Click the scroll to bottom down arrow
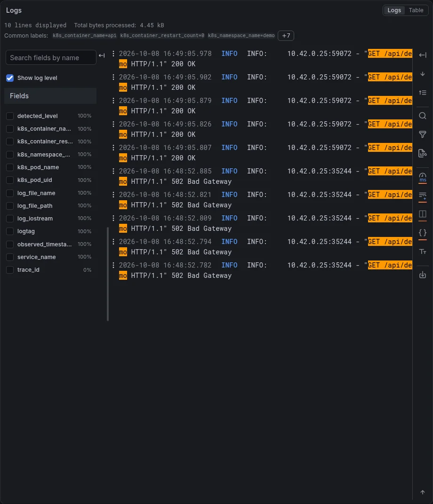The image size is (433, 504). (422, 74)
